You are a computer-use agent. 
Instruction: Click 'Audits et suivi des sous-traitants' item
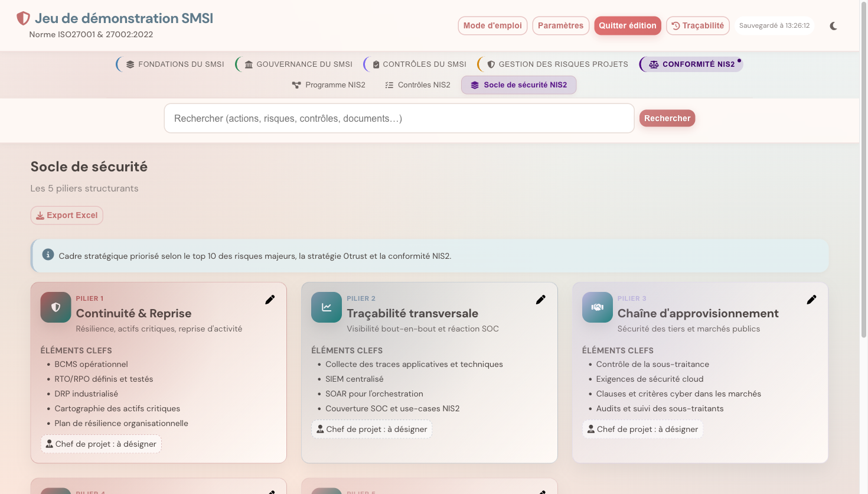coord(660,408)
